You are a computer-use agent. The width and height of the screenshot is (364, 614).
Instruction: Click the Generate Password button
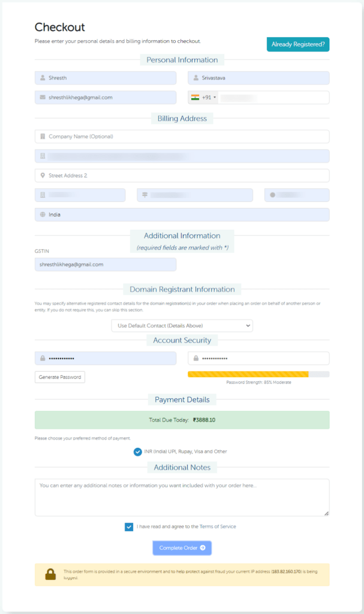coord(59,377)
